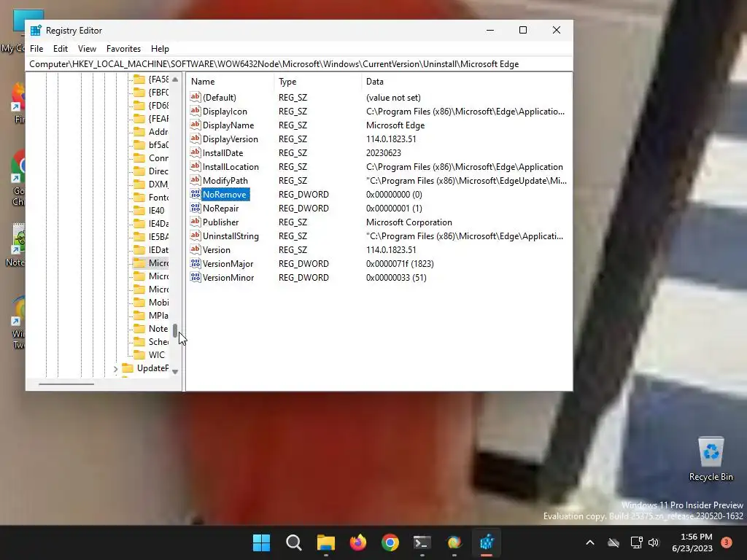The height and width of the screenshot is (560, 747).
Task: Select the NoRepair DWORD icon
Action: coord(196,208)
